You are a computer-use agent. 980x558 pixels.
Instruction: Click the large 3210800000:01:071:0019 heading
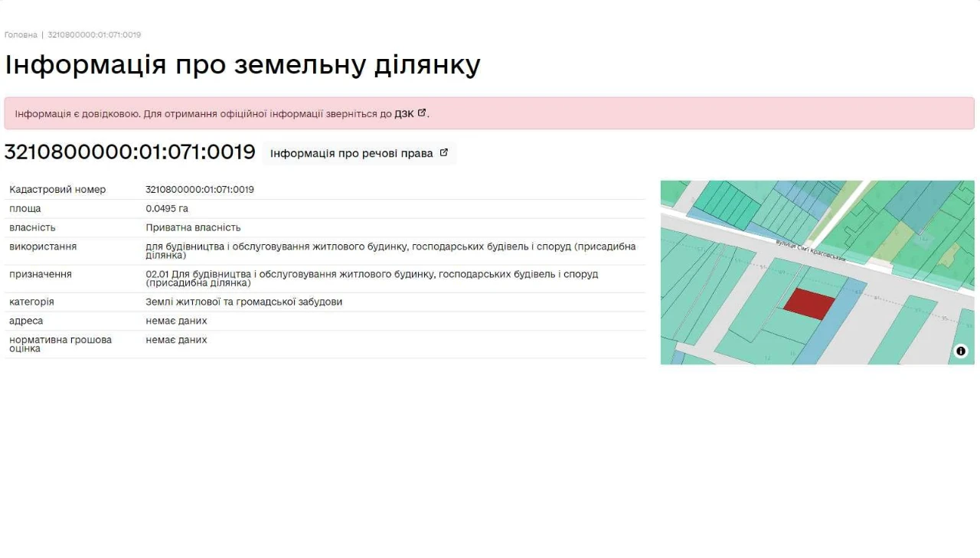click(129, 152)
